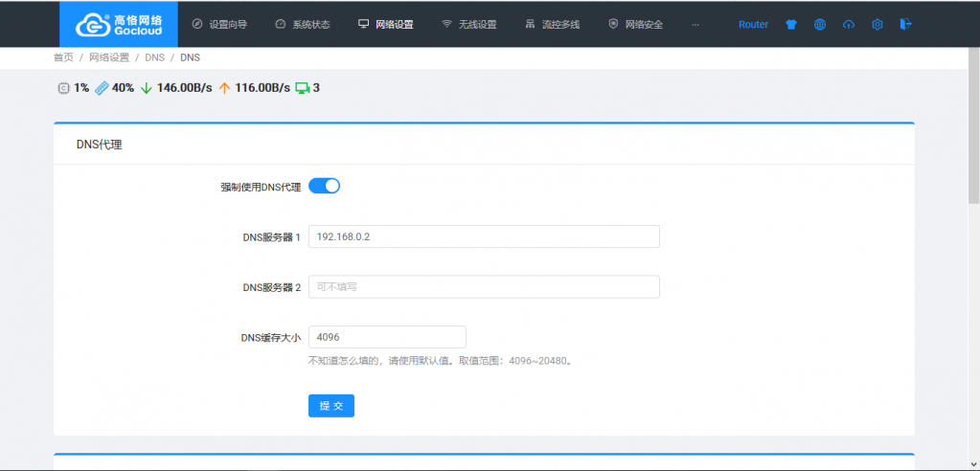Click the cloud upload icon
980x471 pixels.
[848, 25]
